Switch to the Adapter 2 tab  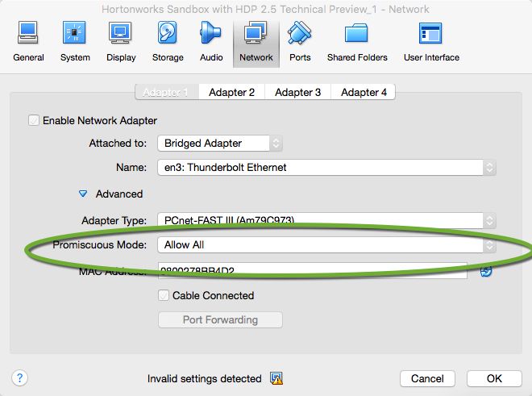click(231, 92)
